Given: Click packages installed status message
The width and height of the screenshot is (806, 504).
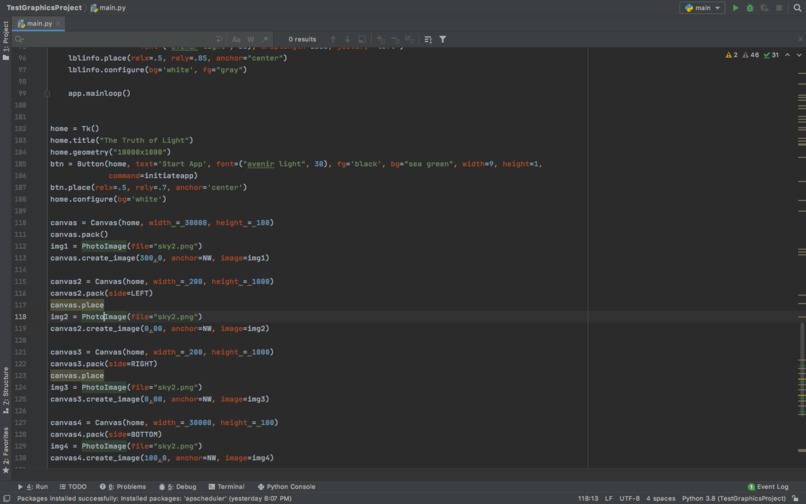Looking at the screenshot, I should [x=154, y=498].
